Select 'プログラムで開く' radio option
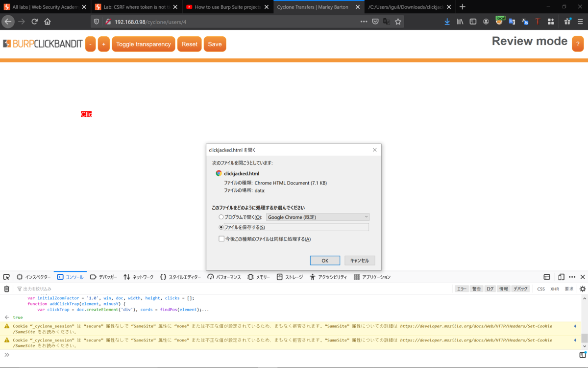This screenshot has width=588, height=368. click(221, 217)
